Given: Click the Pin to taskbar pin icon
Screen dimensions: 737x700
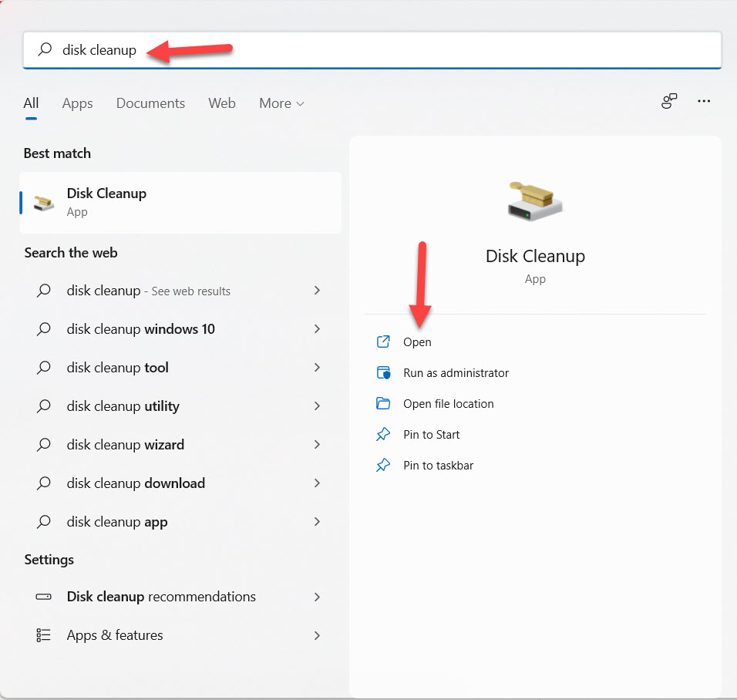Looking at the screenshot, I should tap(383, 466).
